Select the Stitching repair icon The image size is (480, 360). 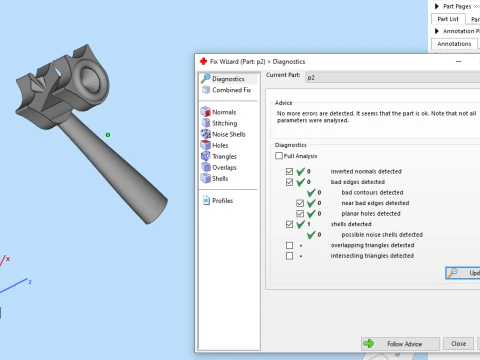click(x=206, y=123)
